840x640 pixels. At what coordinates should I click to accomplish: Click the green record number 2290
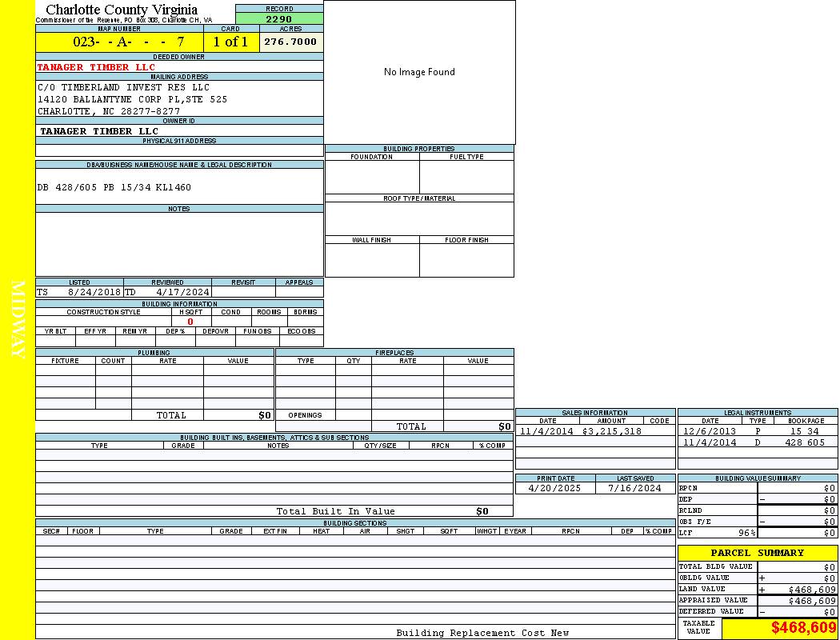[x=279, y=18]
